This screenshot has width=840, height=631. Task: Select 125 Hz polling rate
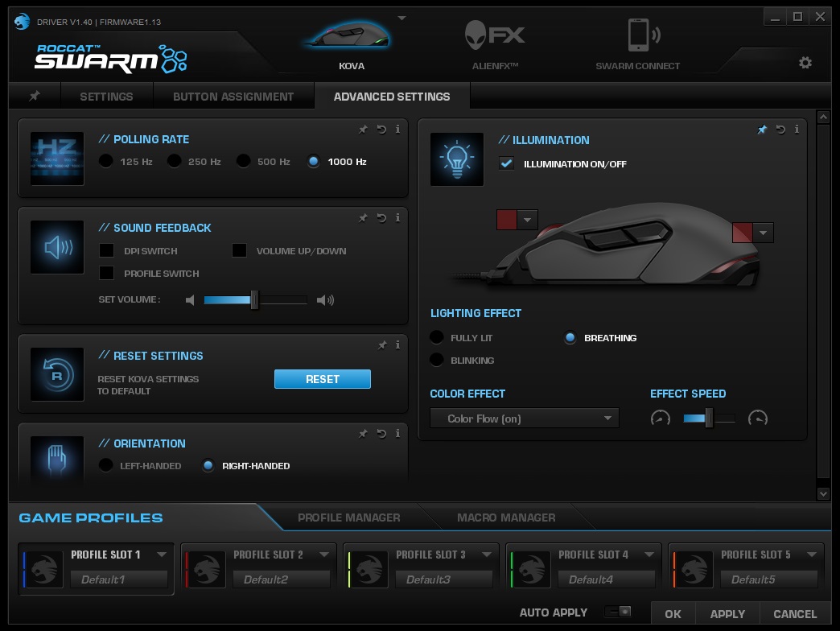pos(106,161)
